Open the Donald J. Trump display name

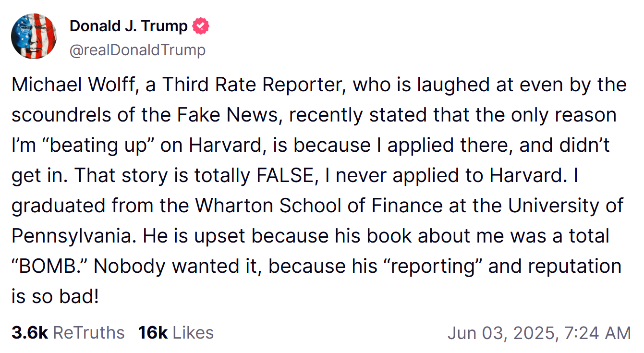(128, 26)
